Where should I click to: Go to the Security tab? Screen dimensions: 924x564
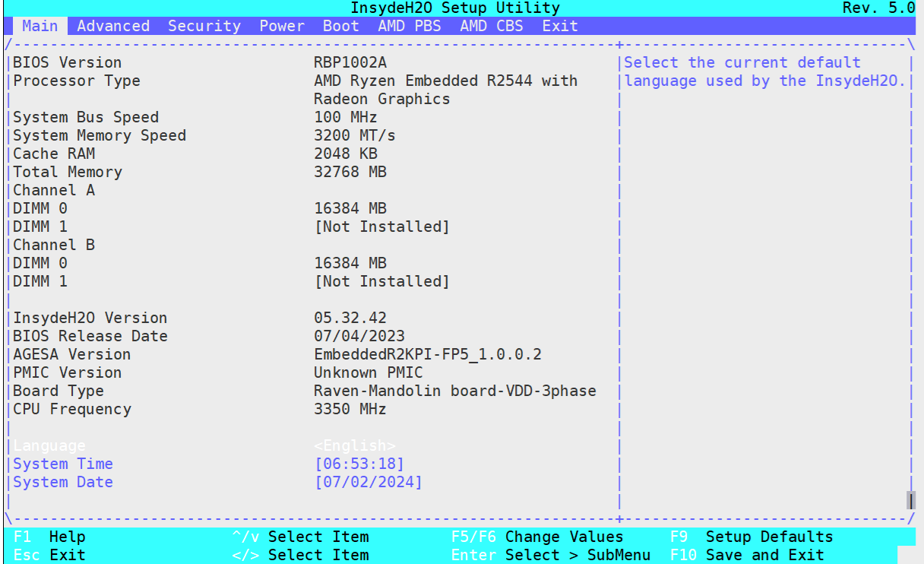click(204, 26)
